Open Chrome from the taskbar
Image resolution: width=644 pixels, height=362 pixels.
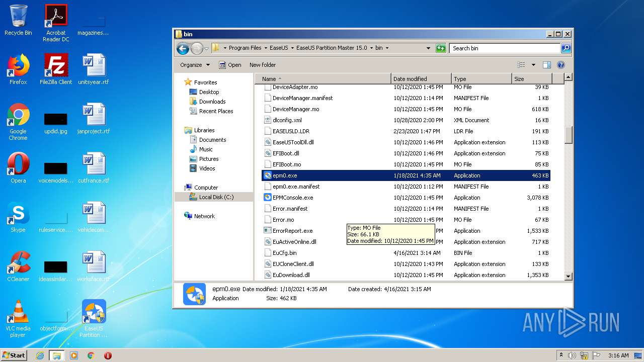pos(91,355)
